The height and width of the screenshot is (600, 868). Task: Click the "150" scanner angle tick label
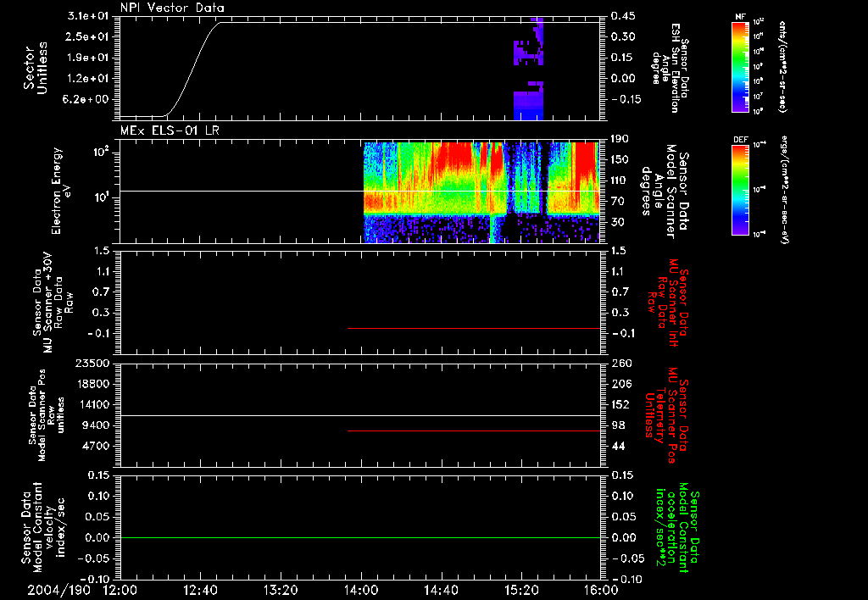tap(620, 160)
